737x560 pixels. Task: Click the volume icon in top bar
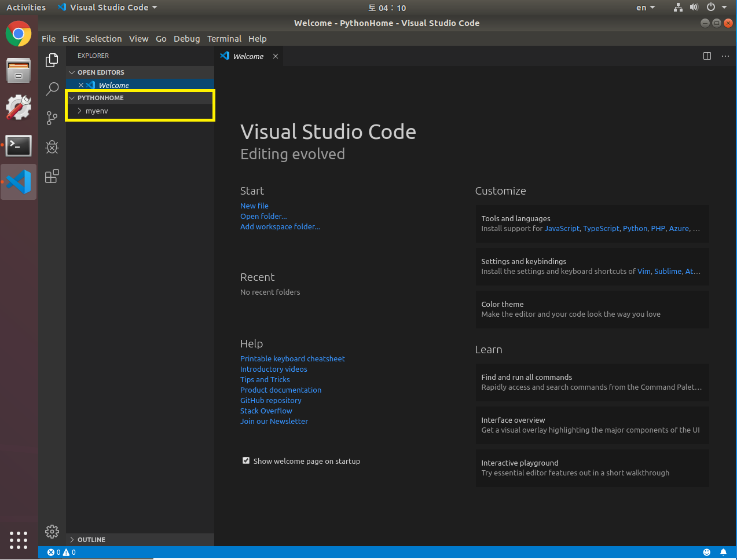click(694, 8)
